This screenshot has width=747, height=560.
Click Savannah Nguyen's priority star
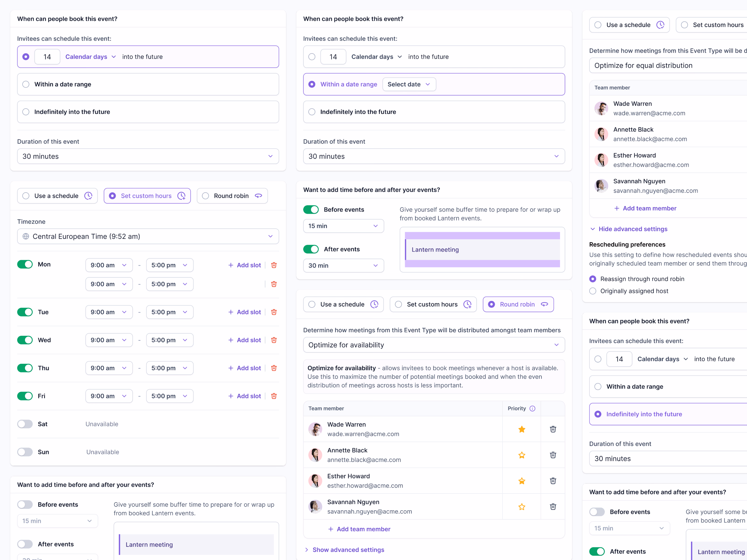(522, 507)
